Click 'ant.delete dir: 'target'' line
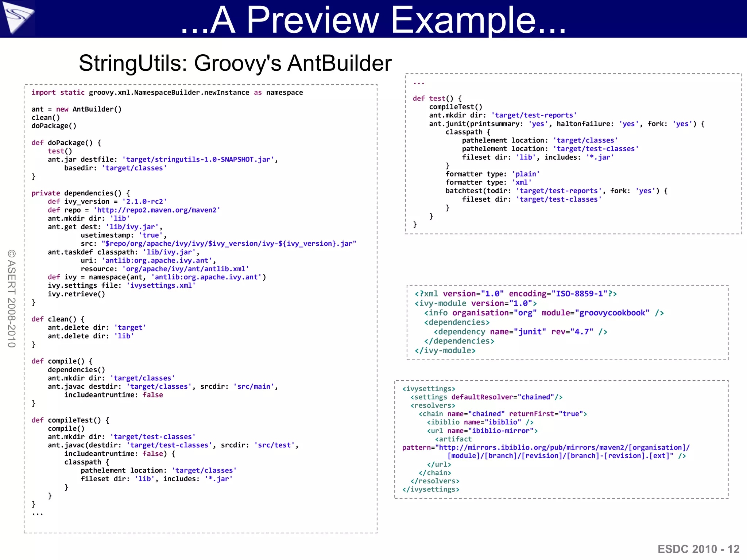Screen dimensions: 747x560 click(x=97, y=328)
